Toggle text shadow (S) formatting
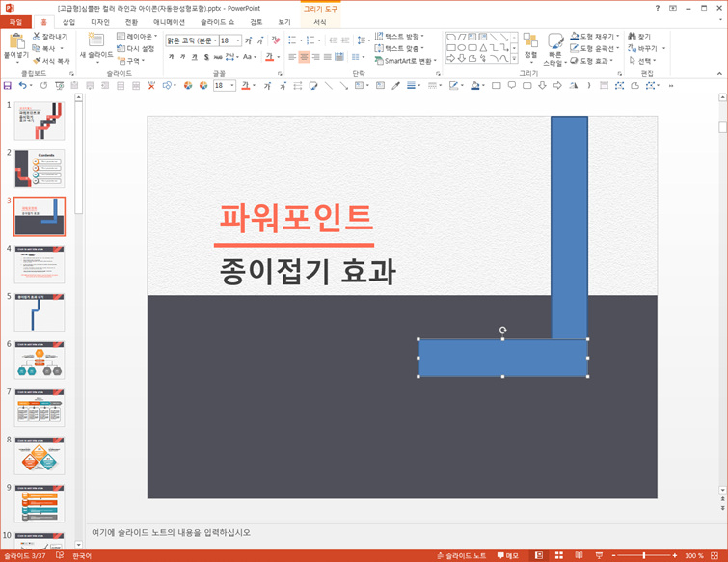The width and height of the screenshot is (728, 562). (206, 57)
